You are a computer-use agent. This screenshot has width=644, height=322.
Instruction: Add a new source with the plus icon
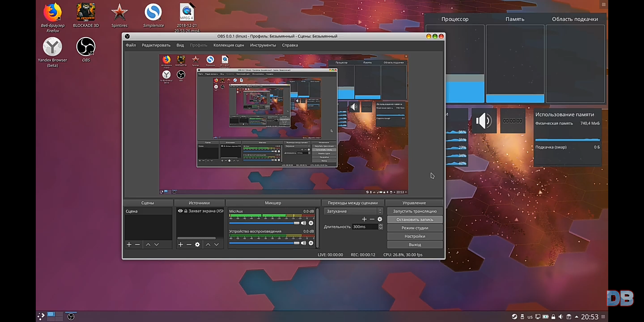[181, 245]
